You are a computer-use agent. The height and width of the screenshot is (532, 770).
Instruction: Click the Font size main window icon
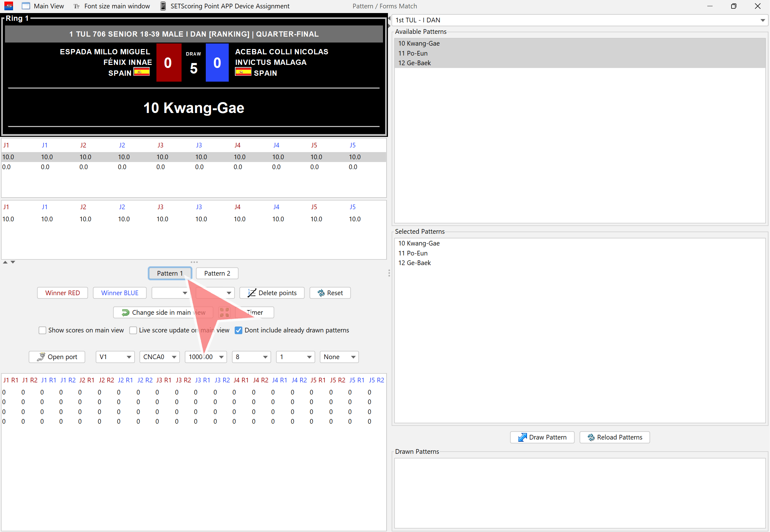pos(77,6)
